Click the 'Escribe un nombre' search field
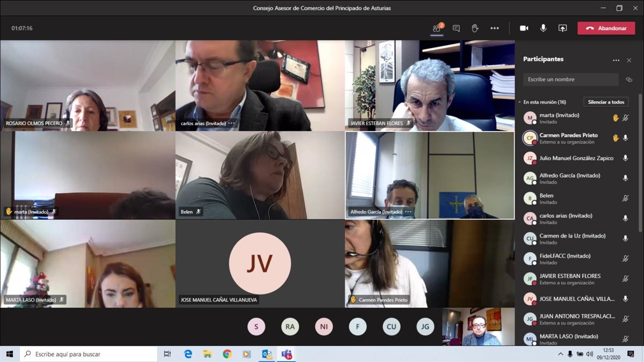 pyautogui.click(x=570, y=79)
